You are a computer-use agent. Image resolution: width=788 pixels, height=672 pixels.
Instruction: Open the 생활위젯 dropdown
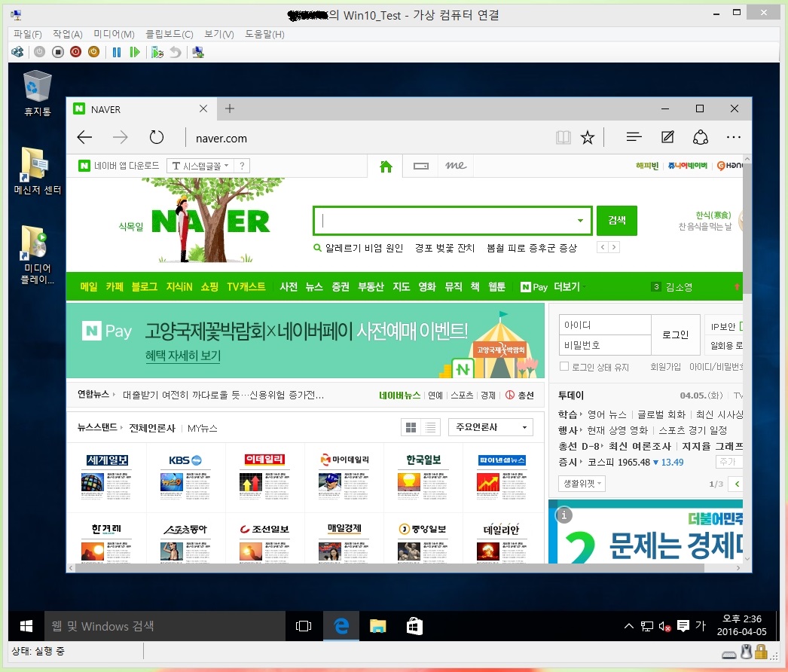[582, 484]
